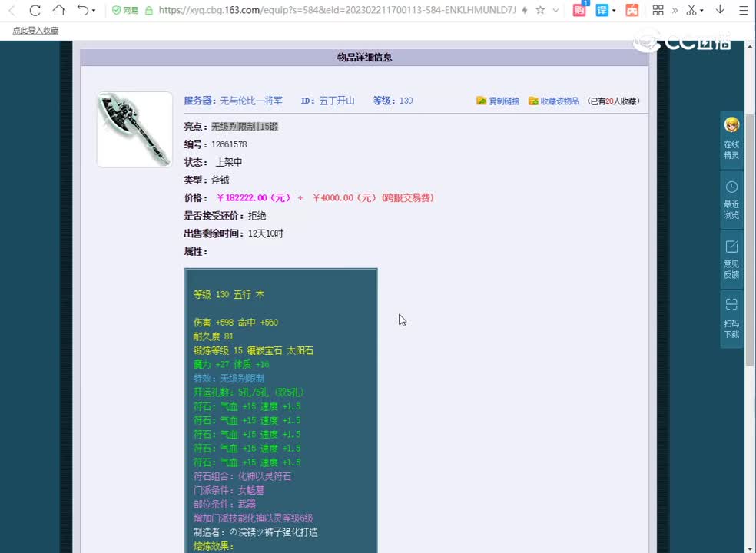Click status value 上架中
This screenshot has width=756, height=553.
228,163
